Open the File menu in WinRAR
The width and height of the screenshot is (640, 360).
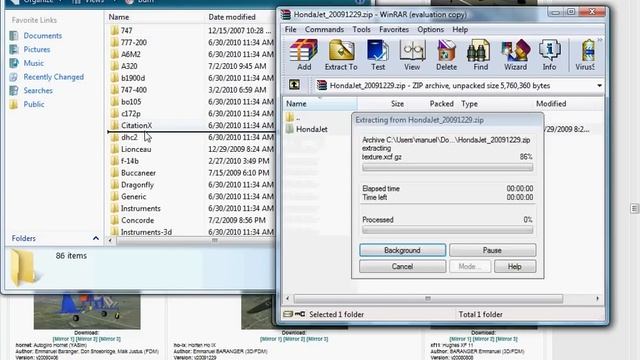[291, 29]
